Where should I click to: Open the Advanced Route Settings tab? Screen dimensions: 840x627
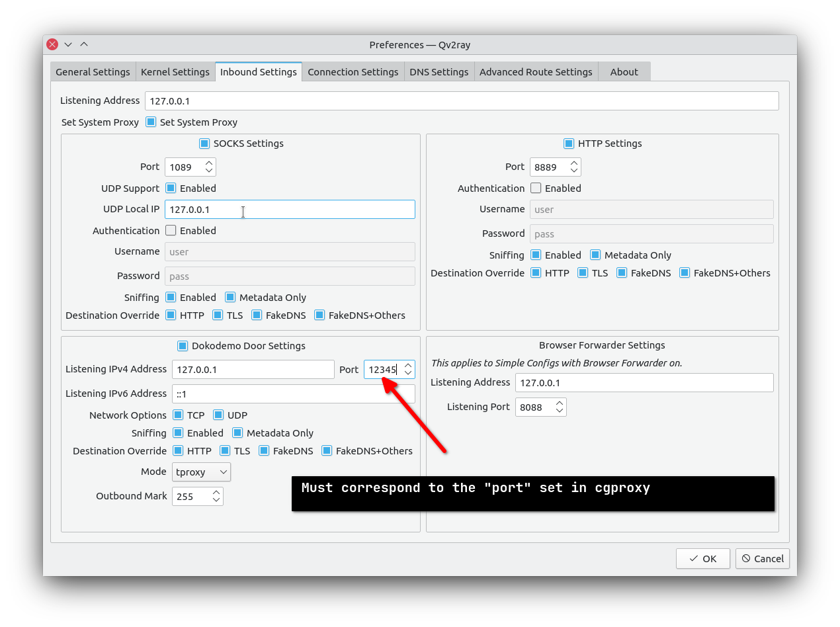(x=536, y=72)
